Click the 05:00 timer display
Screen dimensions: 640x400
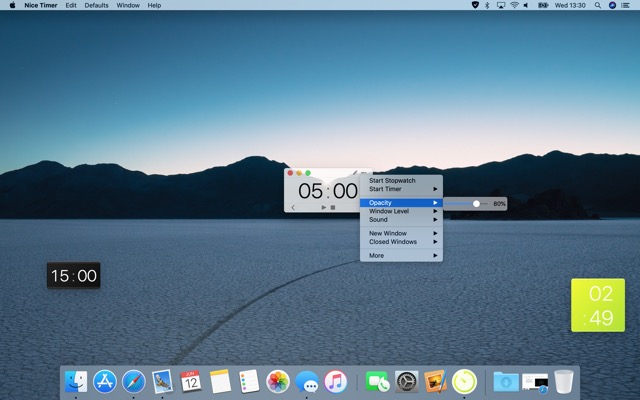click(x=328, y=191)
